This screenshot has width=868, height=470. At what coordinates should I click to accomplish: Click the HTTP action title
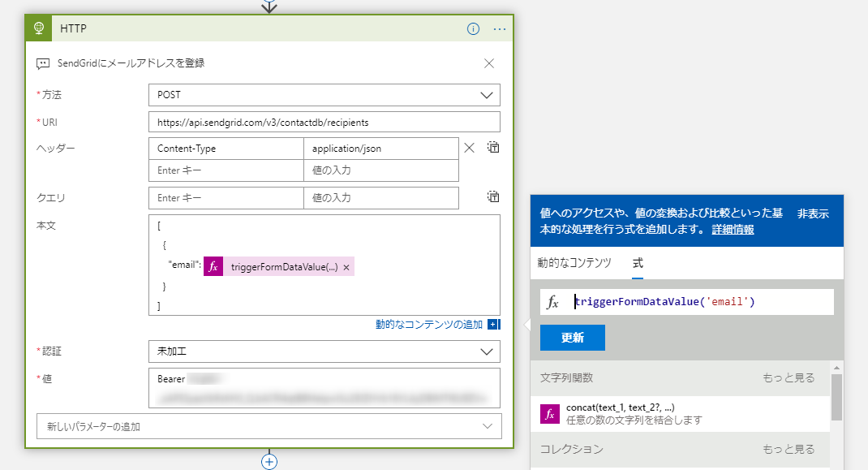click(73, 28)
